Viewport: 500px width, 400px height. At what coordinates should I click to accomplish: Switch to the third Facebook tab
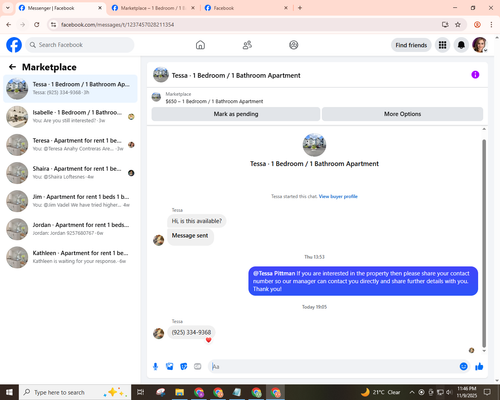[246, 8]
